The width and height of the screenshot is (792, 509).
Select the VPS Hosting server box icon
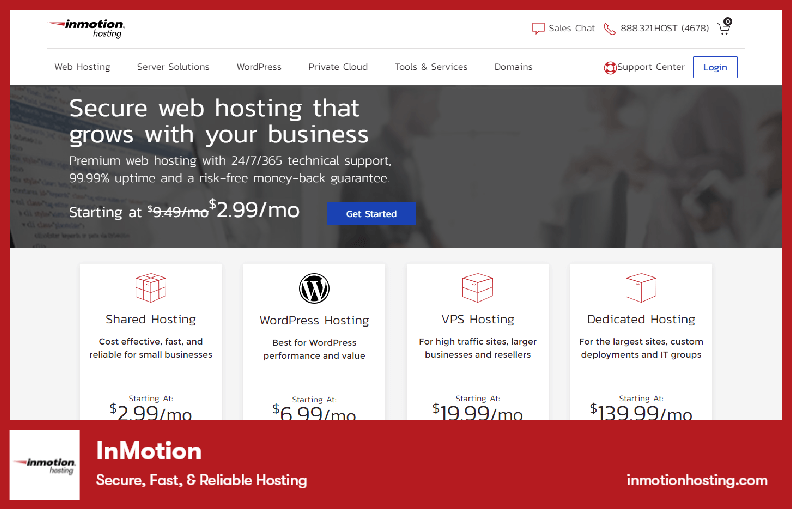click(477, 288)
